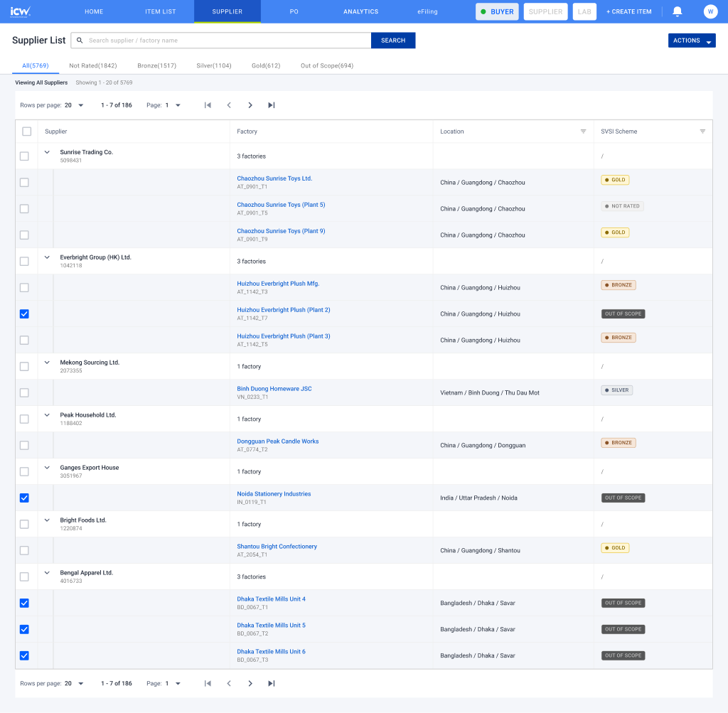Screen dimensions: 728x713
Task: Open the Location column filter
Action: [x=583, y=132]
